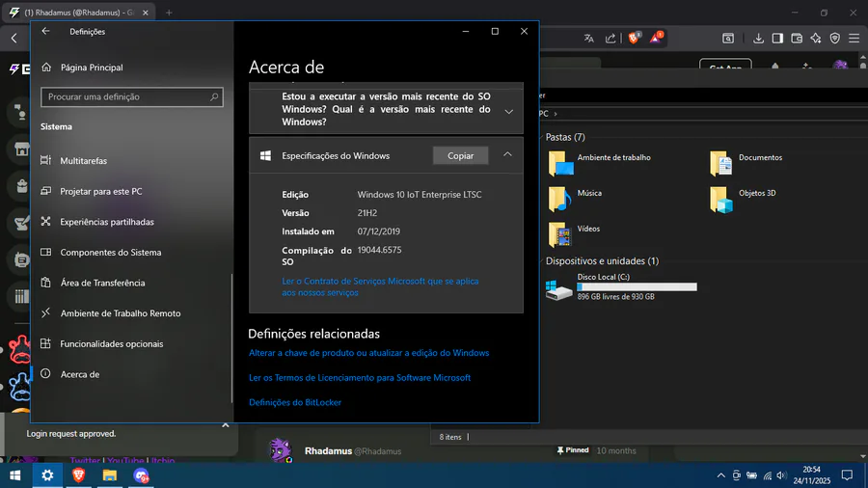Open Definições do BitLocker link
Viewport: 868px width, 488px height.
pyautogui.click(x=295, y=402)
